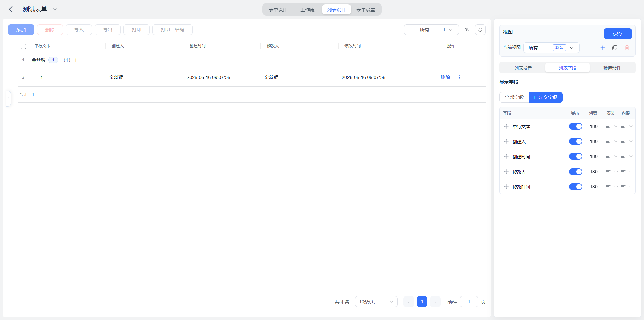644x320 pixels.
Task: Click the 添加 button
Action: (21, 30)
